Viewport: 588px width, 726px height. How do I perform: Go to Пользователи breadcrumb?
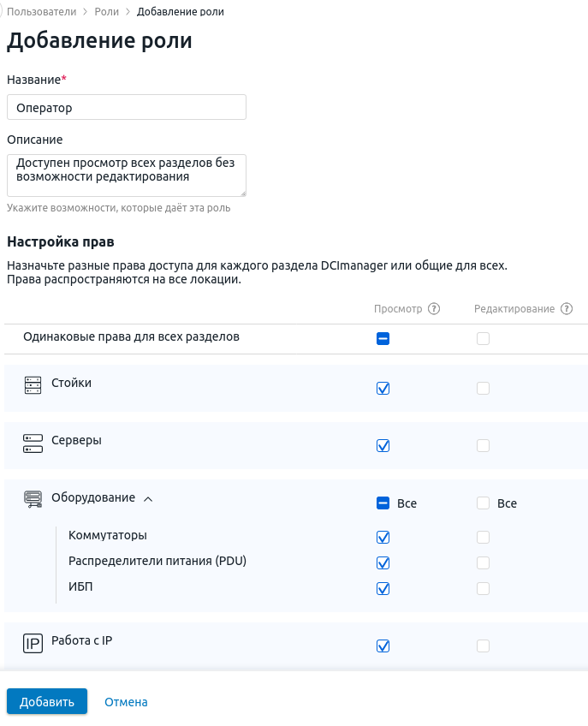tap(42, 12)
